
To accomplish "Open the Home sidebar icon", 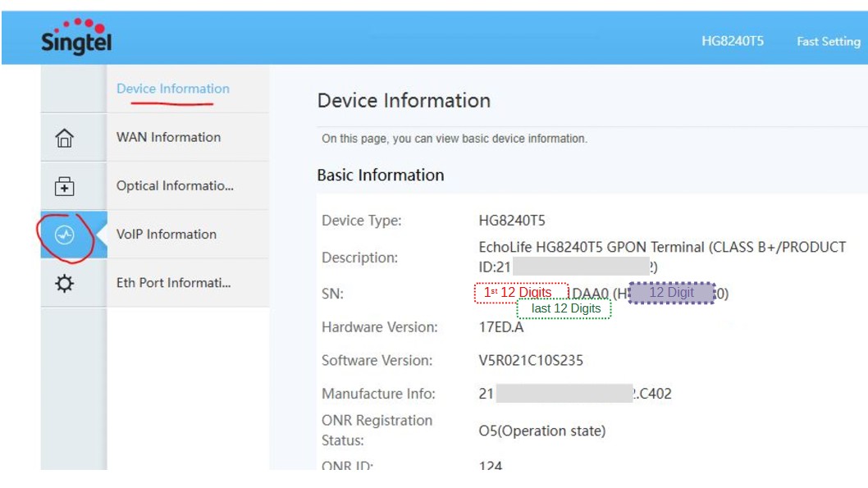I will coord(64,138).
